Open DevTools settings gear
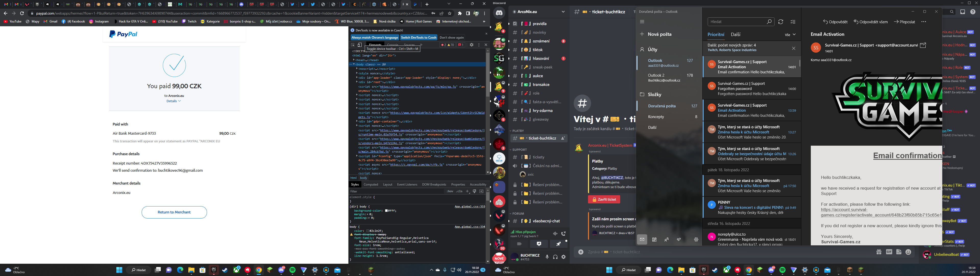980x276 pixels. 471,45
